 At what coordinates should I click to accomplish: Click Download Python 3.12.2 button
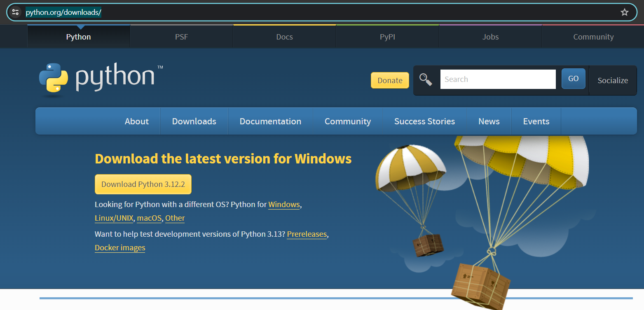pos(143,184)
